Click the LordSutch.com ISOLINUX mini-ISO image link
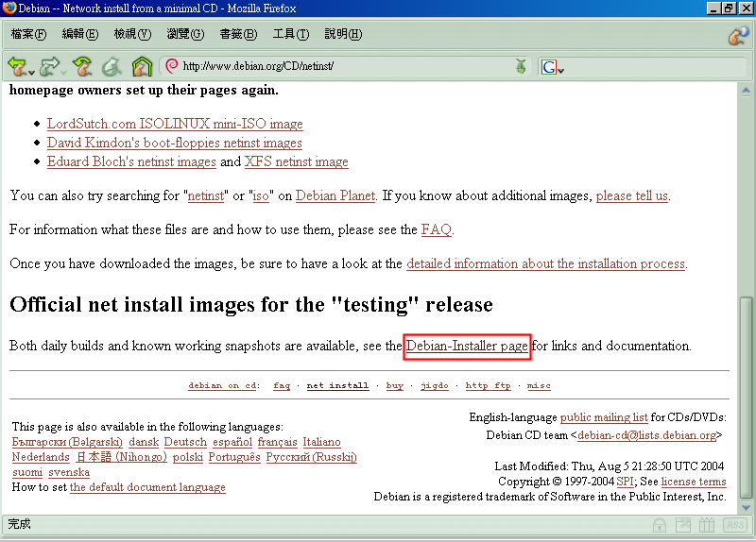The width and height of the screenshot is (756, 542). pyautogui.click(x=175, y=124)
